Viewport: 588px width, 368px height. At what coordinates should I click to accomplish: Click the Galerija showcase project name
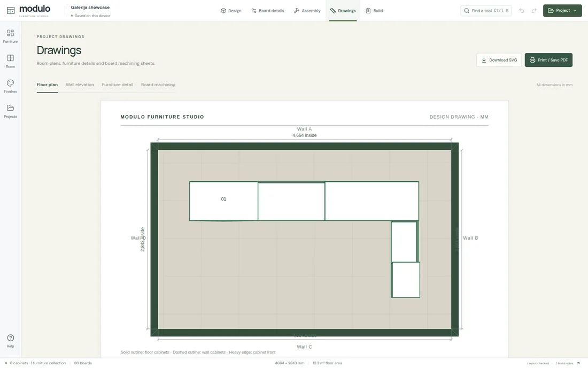(x=90, y=7)
